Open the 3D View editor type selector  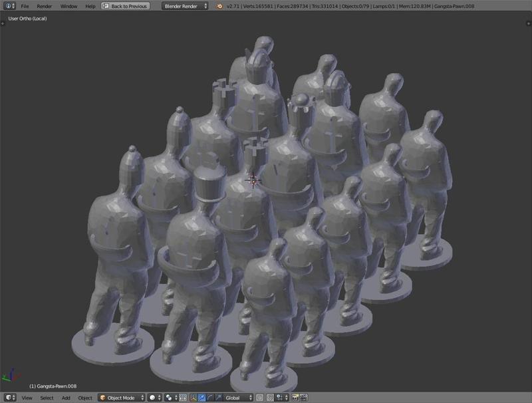(x=10, y=398)
